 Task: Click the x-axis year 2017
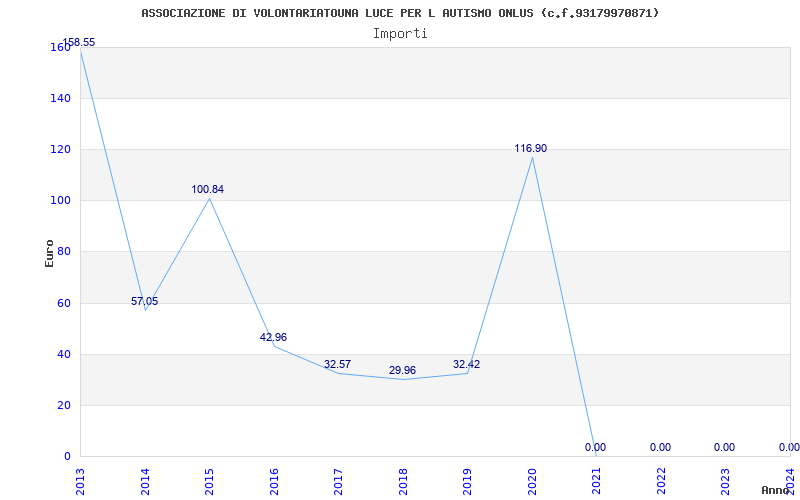point(339,481)
